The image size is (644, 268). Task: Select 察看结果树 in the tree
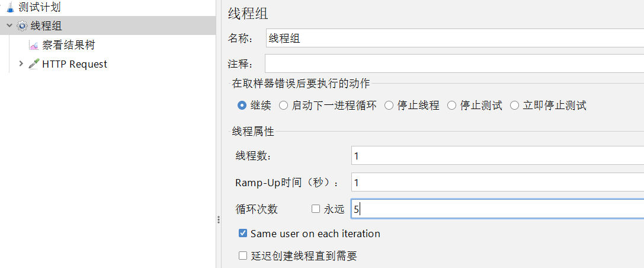(x=68, y=45)
